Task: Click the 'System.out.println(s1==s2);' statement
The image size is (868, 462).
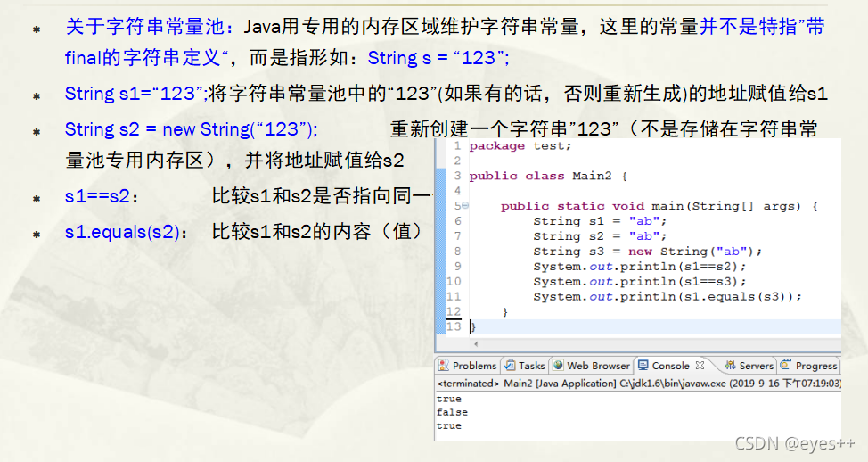Action: [x=640, y=267]
